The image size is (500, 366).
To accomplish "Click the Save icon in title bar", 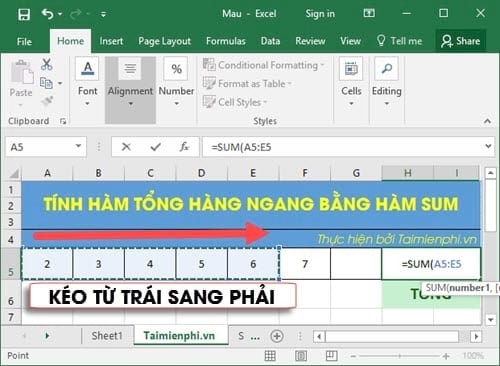I will pos(24,14).
